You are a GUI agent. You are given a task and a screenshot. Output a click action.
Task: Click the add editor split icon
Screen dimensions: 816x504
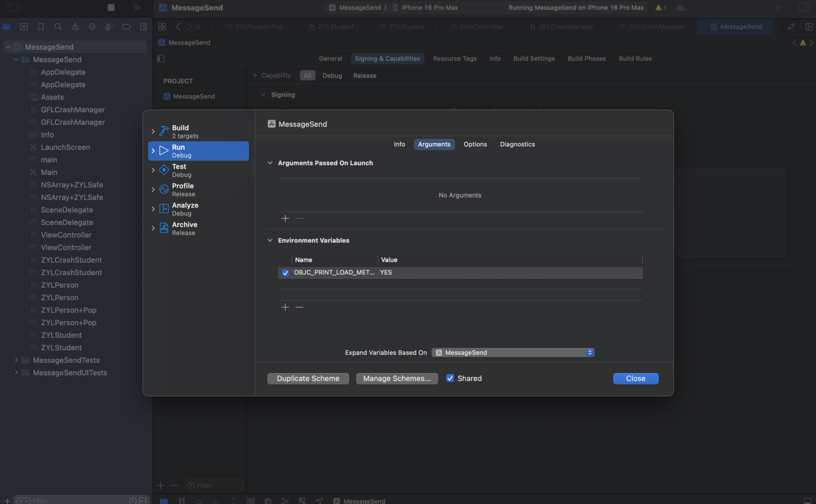809,27
